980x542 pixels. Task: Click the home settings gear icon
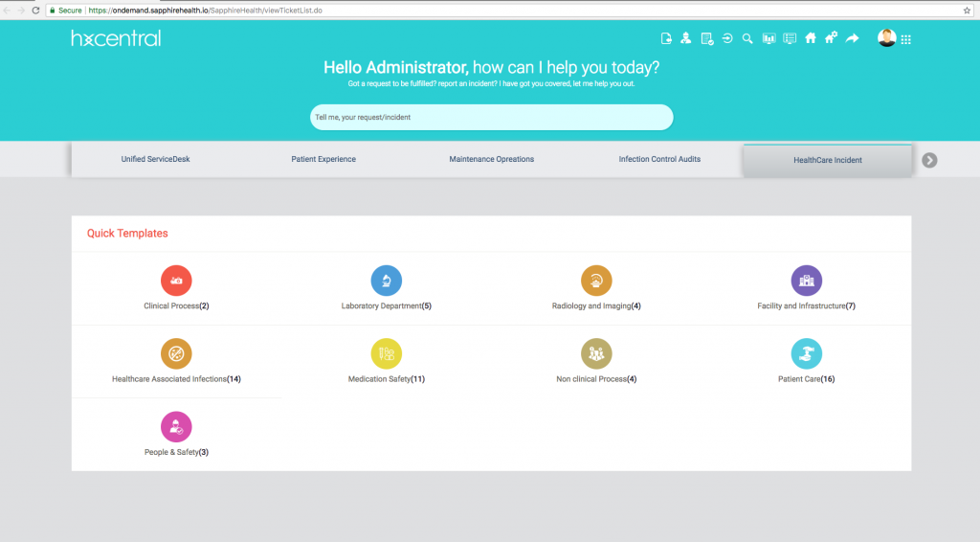coord(831,38)
